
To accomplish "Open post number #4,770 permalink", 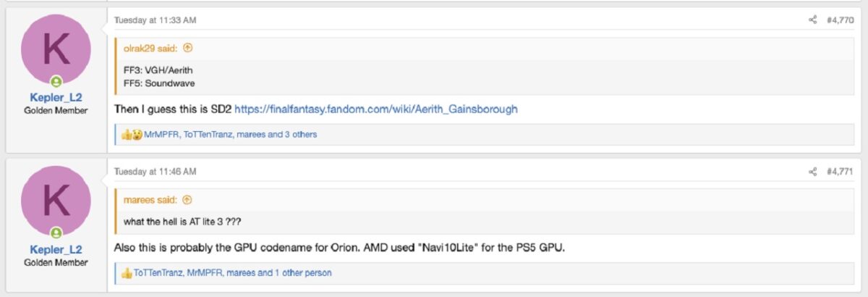I will pos(840,20).
